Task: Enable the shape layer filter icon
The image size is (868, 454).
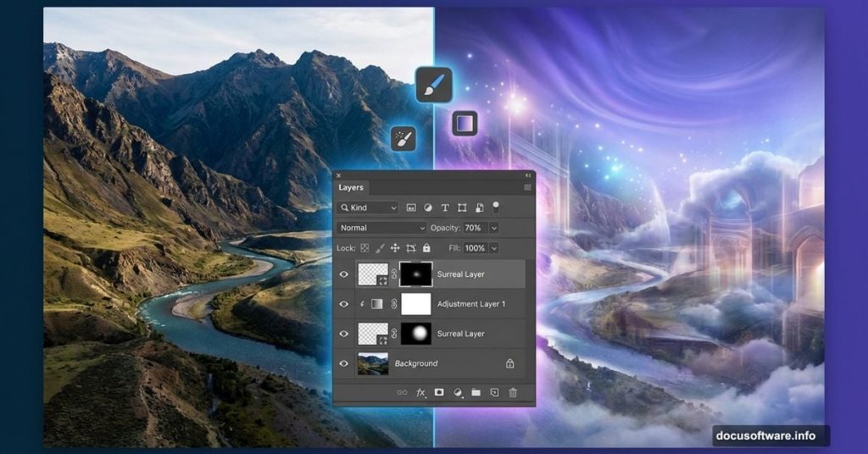Action: [x=462, y=208]
